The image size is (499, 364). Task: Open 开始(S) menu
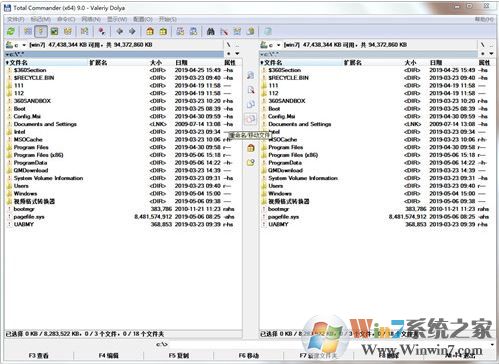(168, 19)
